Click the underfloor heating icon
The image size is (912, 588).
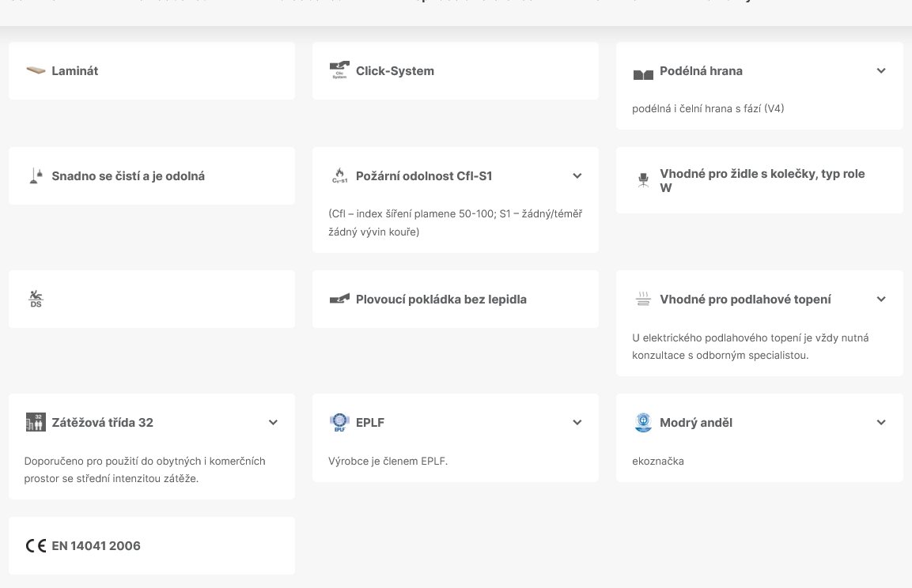pyautogui.click(x=643, y=300)
